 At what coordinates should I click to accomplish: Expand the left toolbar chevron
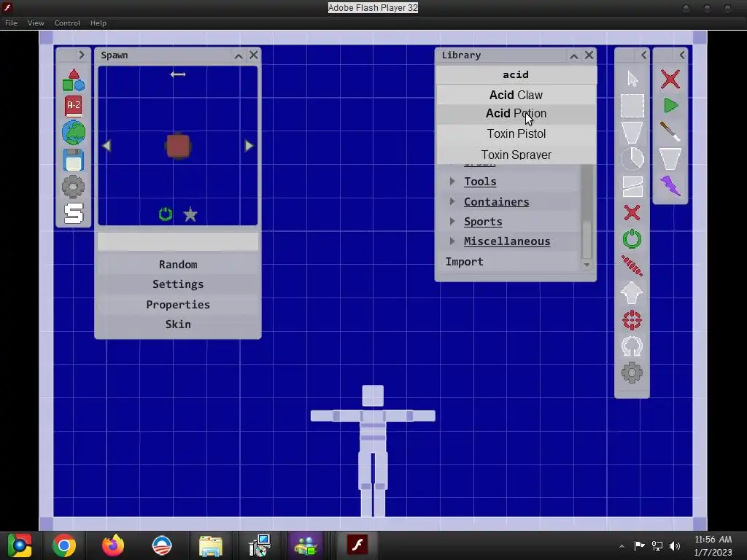click(82, 55)
